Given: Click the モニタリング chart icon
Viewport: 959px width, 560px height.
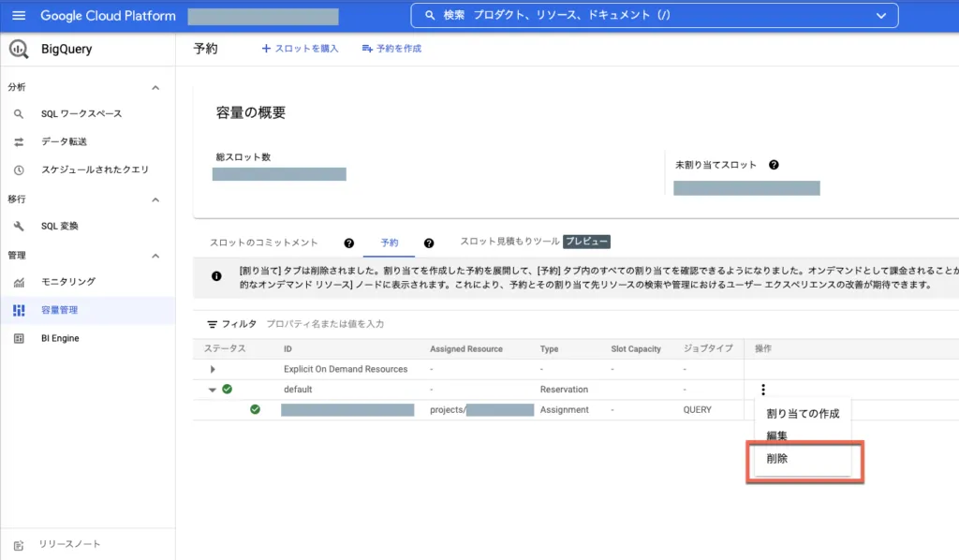Looking at the screenshot, I should click(x=19, y=282).
